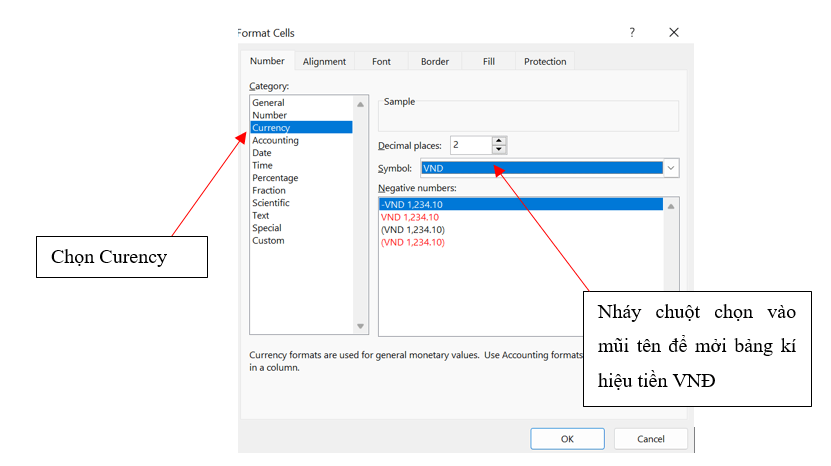Open the Symbol dropdown arrow

click(671, 168)
